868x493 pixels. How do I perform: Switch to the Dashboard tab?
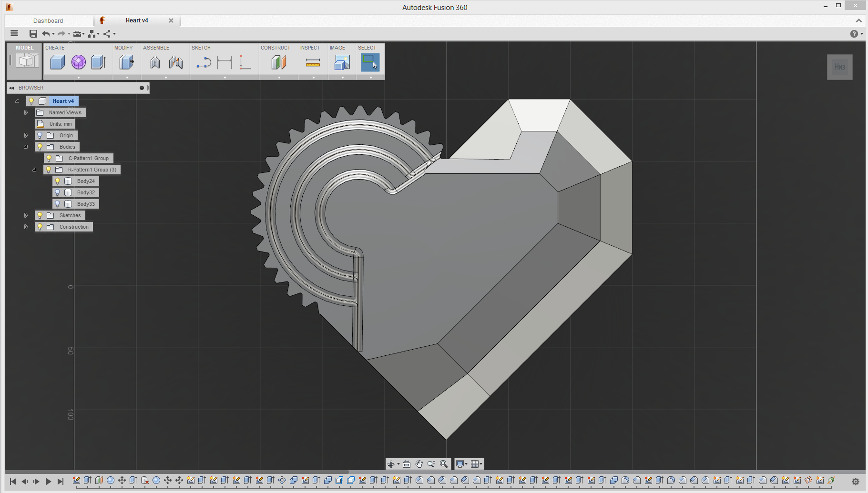48,20
